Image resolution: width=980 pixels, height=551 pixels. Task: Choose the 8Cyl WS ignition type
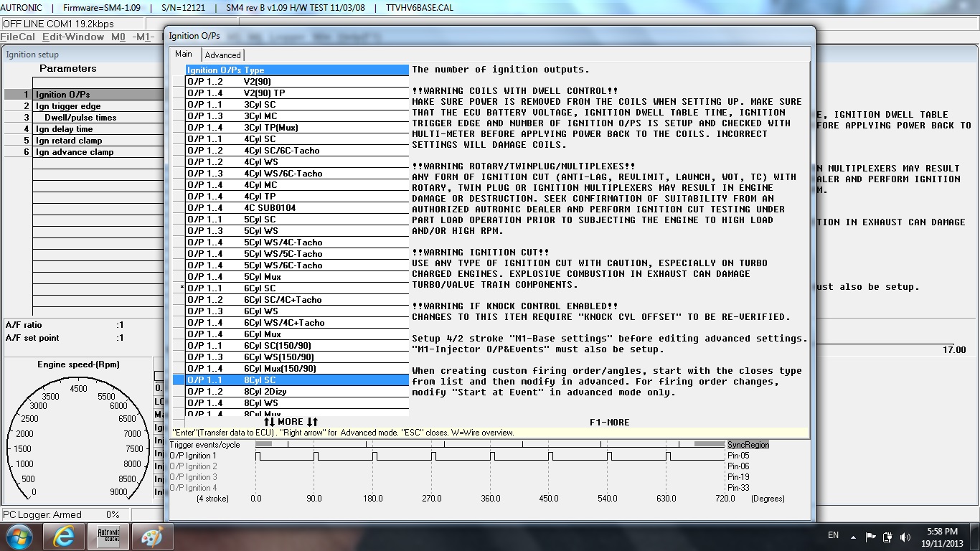pyautogui.click(x=297, y=403)
